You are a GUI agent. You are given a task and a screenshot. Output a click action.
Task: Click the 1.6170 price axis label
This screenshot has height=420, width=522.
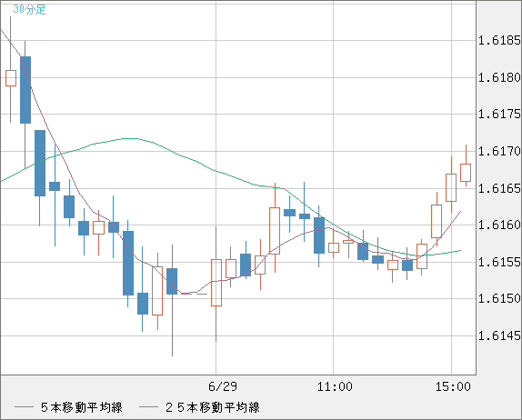[499, 152]
